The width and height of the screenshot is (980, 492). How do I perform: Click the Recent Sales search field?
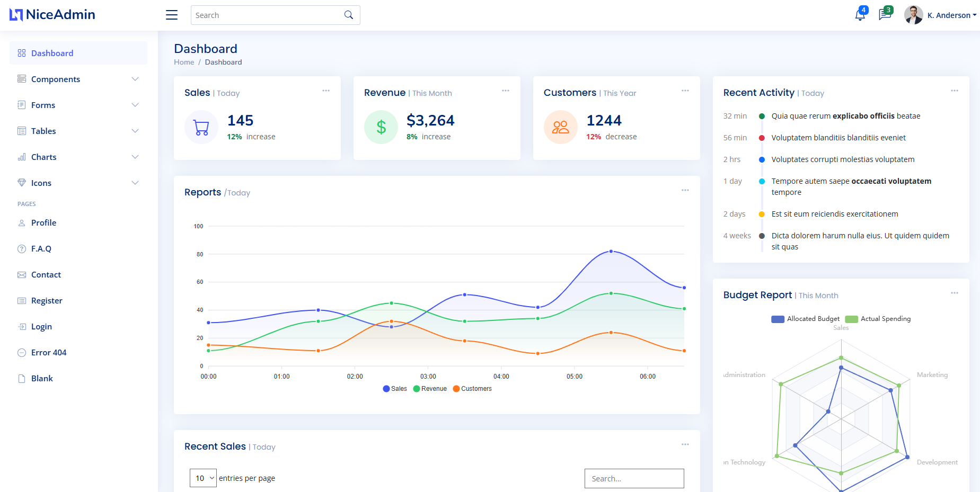[634, 478]
